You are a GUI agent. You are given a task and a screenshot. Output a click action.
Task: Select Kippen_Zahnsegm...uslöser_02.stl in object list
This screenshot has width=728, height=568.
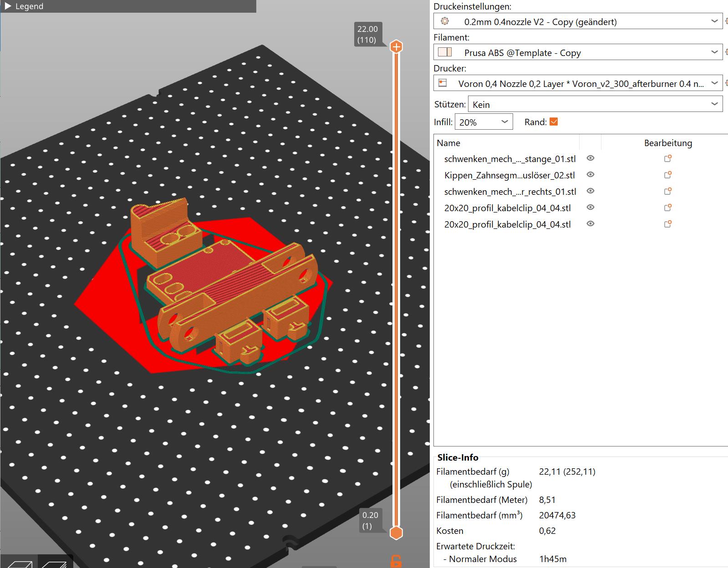point(509,175)
